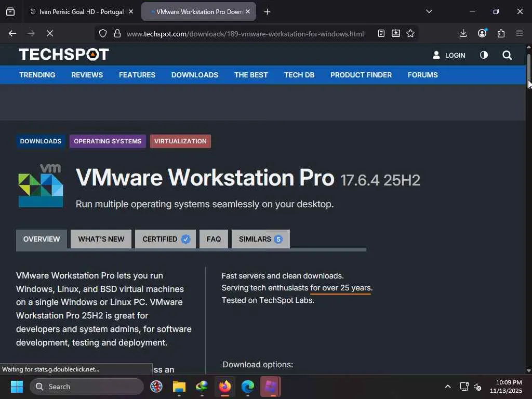
Task: Click the network status tray icon
Action: [x=464, y=387]
